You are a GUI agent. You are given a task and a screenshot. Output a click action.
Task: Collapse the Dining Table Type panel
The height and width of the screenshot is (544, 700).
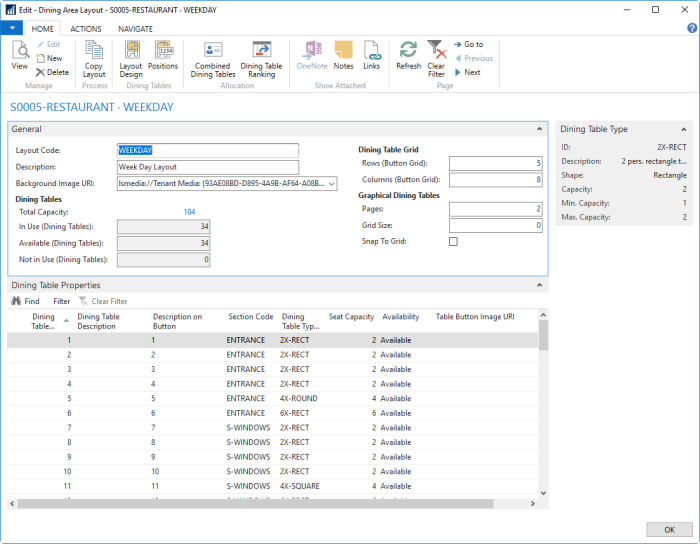tap(684, 129)
